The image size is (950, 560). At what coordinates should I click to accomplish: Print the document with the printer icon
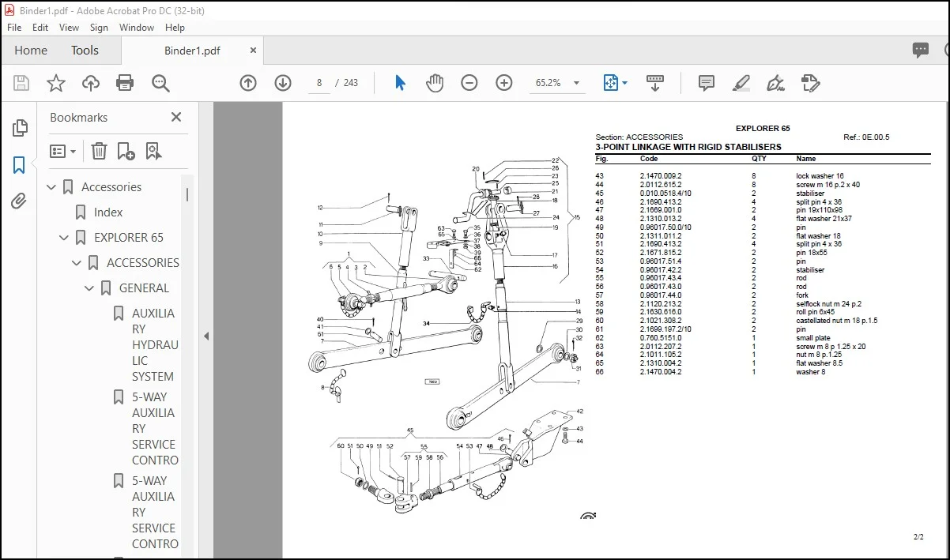pos(125,83)
